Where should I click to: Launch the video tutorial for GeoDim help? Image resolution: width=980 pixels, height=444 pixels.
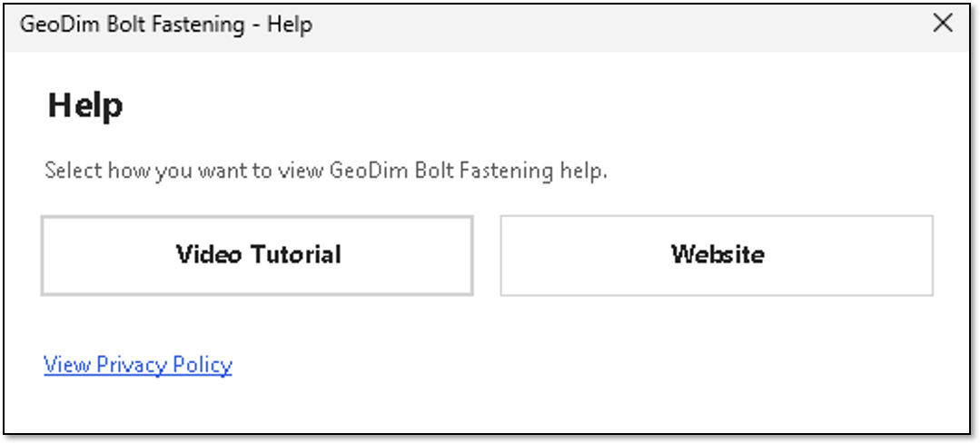(257, 255)
